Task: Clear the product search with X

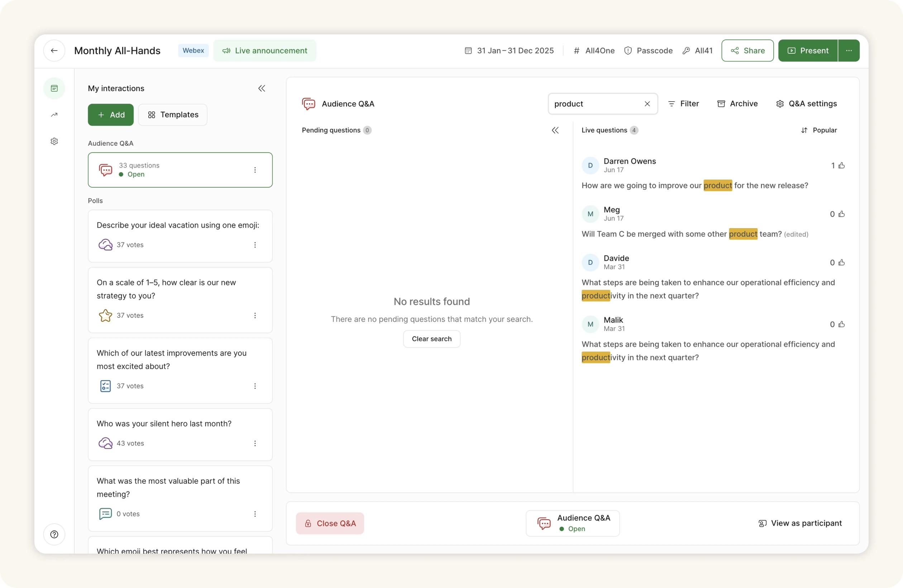Action: coord(647,103)
